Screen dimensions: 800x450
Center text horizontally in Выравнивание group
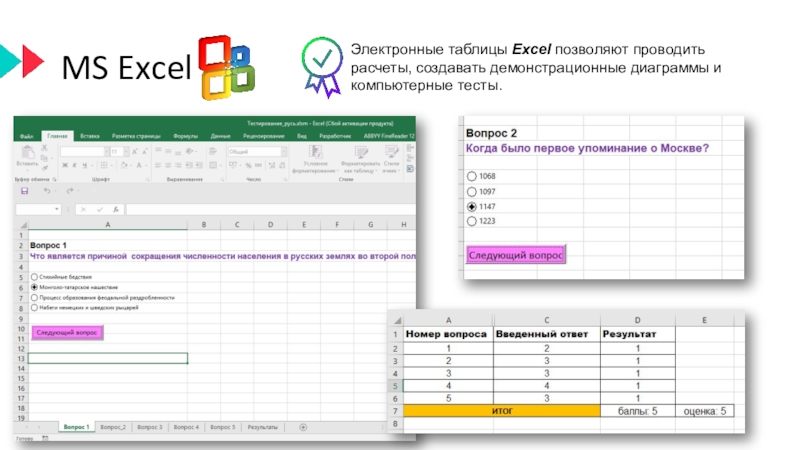[x=168, y=165]
